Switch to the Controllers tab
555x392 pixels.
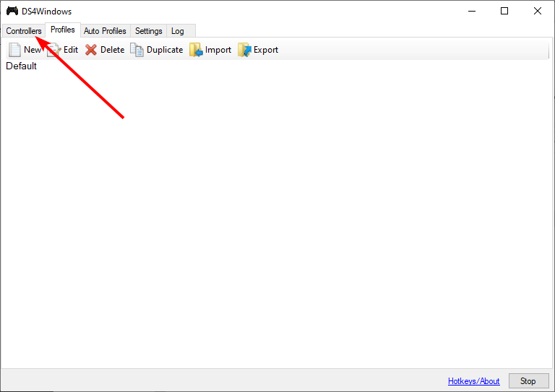coord(23,31)
